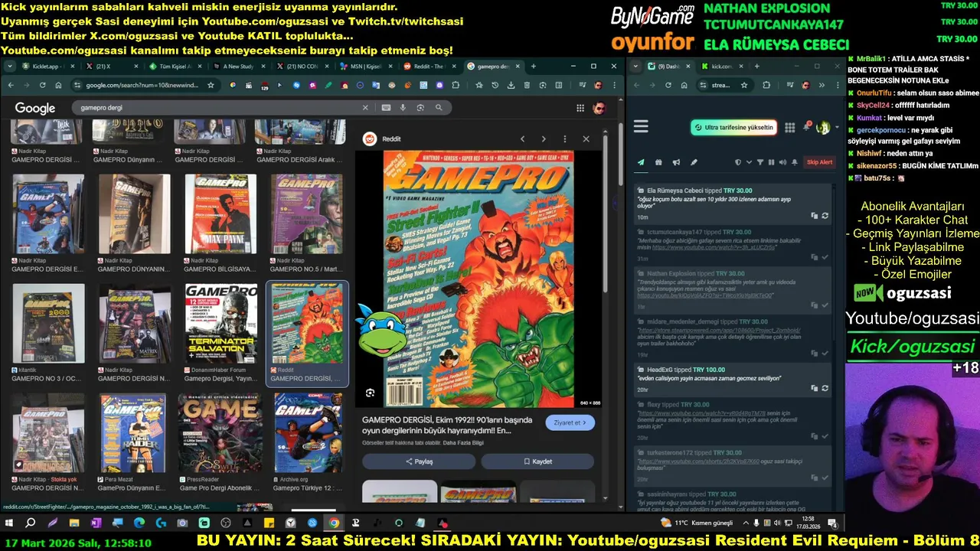Copy the Ela Rümeysa Cebeci tip message
The height and width of the screenshot is (551, 980).
pyautogui.click(x=815, y=216)
